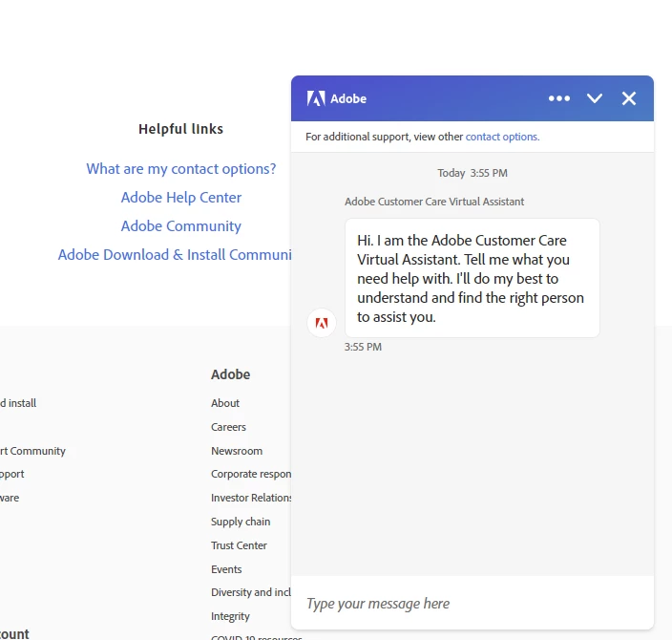This screenshot has width=672, height=640.
Task: Open Investor Relations footer link
Action: (251, 498)
